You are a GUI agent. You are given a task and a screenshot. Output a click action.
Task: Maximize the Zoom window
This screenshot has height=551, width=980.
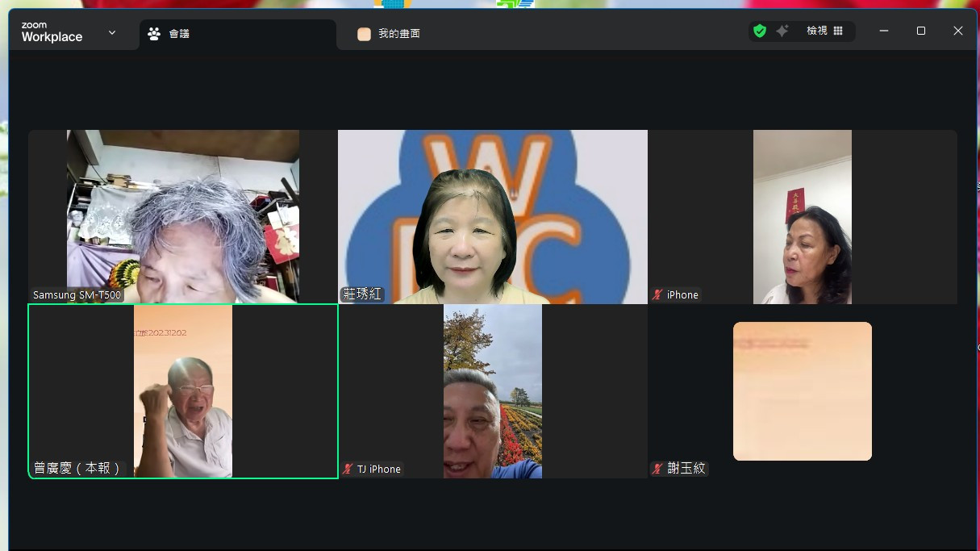(x=921, y=31)
